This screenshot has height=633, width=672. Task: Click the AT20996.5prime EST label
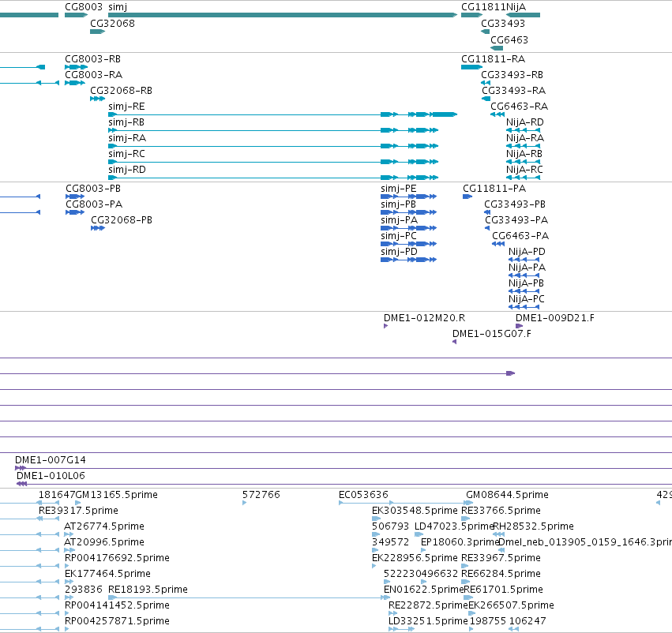(x=104, y=543)
